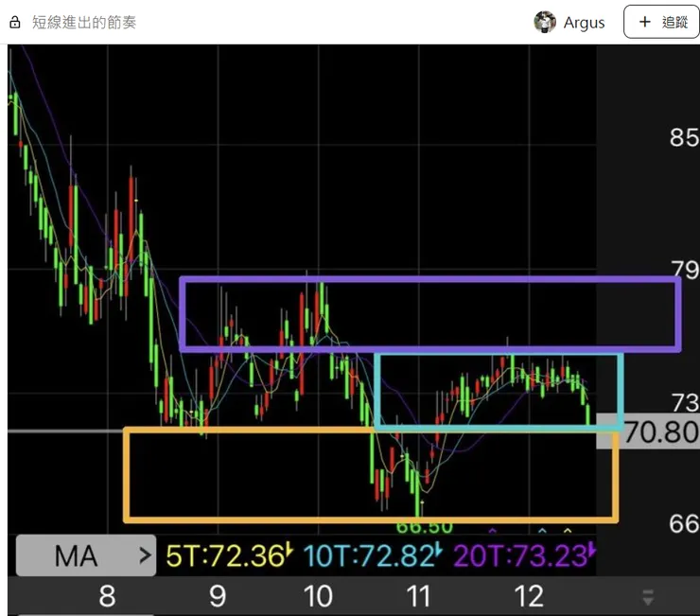Follow Argus with the 追蹤 button
Image resolution: width=700 pixels, height=616 pixels.
click(x=661, y=22)
